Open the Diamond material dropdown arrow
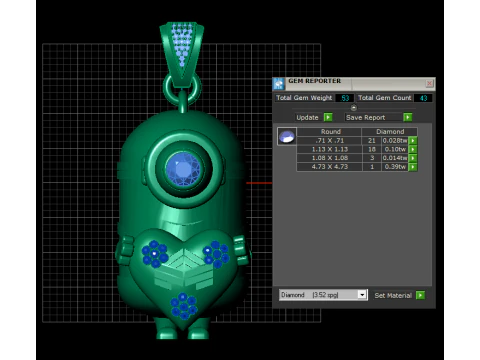The width and height of the screenshot is (480, 360). [362, 295]
